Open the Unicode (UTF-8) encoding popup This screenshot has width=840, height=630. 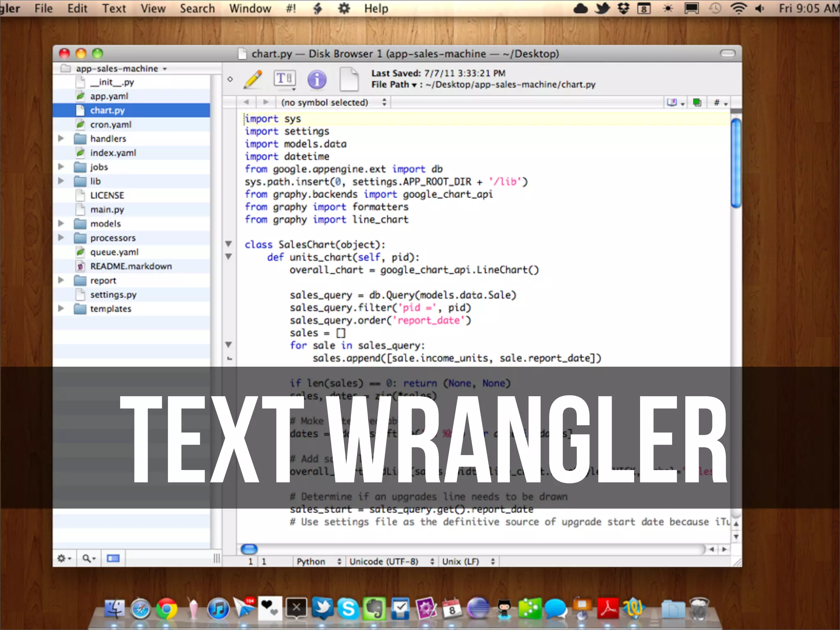[x=392, y=561]
